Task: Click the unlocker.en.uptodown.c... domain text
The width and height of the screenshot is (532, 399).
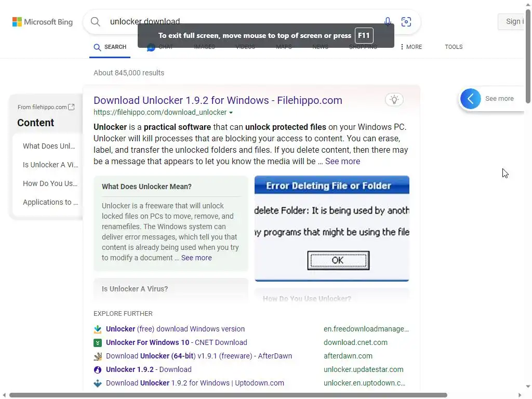Action: point(364,383)
